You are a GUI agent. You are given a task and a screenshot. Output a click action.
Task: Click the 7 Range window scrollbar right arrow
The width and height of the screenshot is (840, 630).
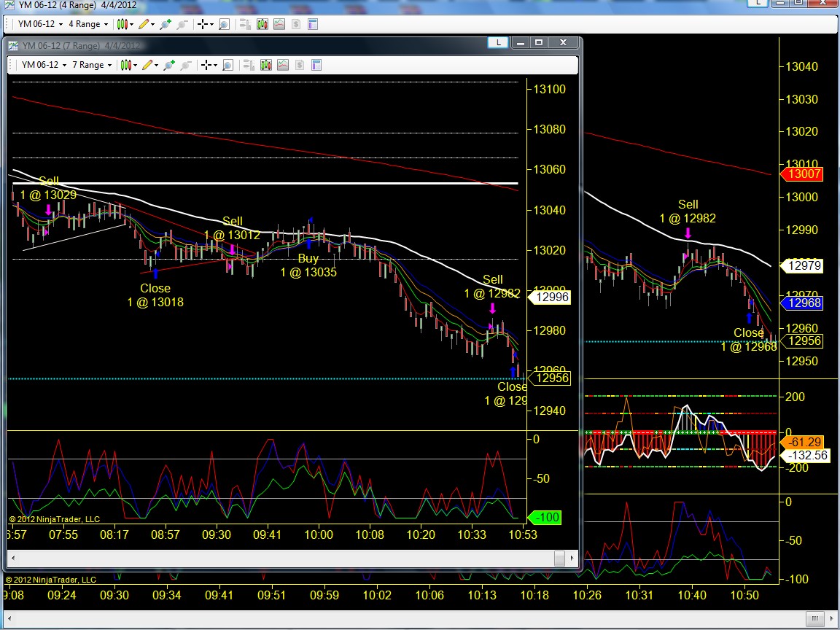572,559
